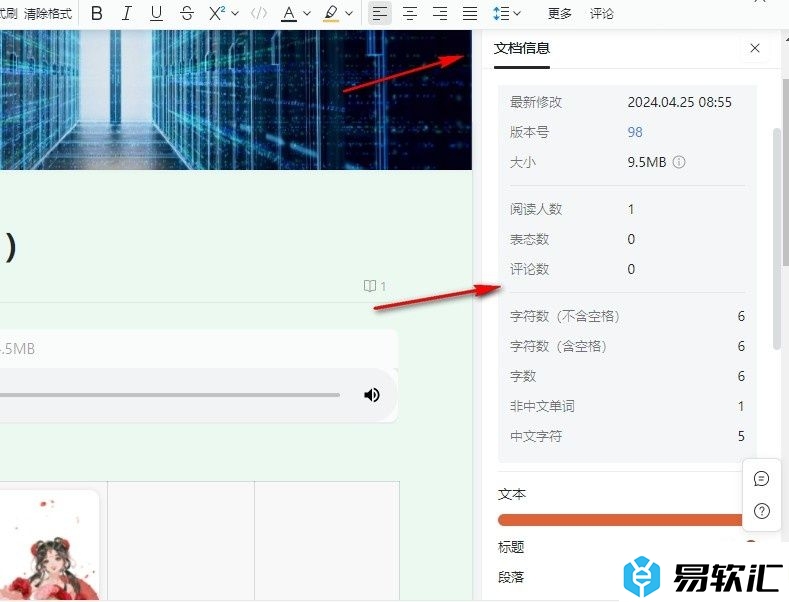Viewport: 789px width, 602px height.
Task: Click the 非中文单词 row label
Action: [x=542, y=406]
